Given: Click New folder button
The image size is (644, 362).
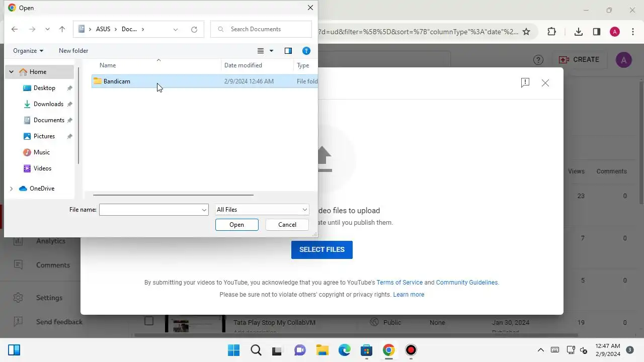Looking at the screenshot, I should pyautogui.click(x=73, y=51).
